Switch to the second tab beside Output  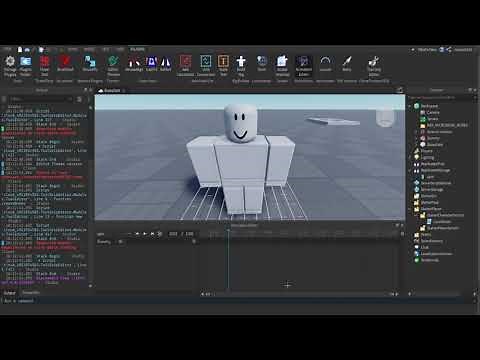click(x=31, y=293)
